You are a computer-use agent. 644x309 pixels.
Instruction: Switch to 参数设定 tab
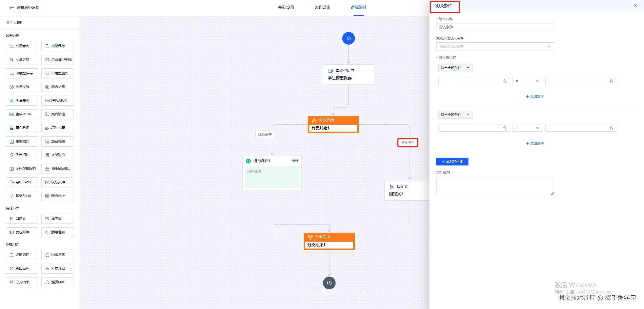[322, 7]
